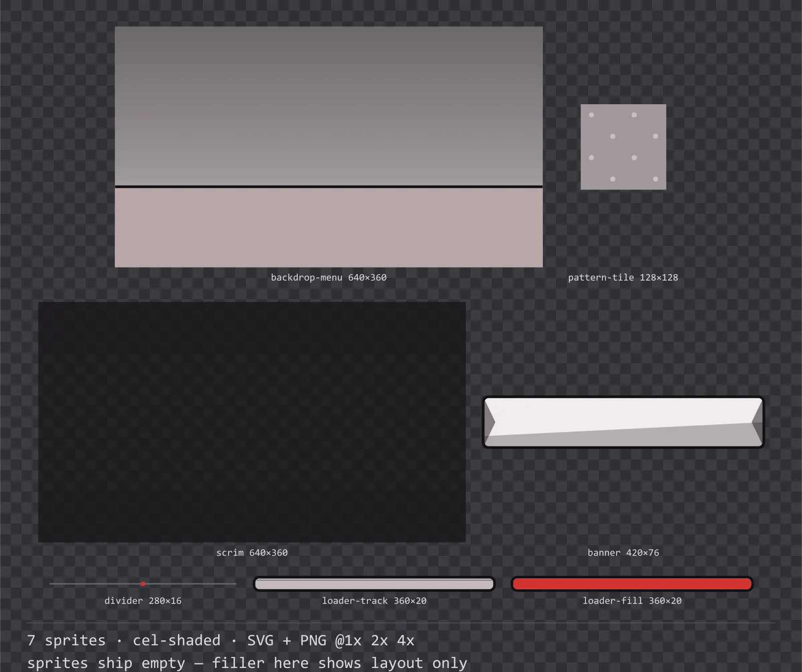802x672 pixels.
Task: Click the 'loader-track 360×20' label
Action: pos(374,601)
